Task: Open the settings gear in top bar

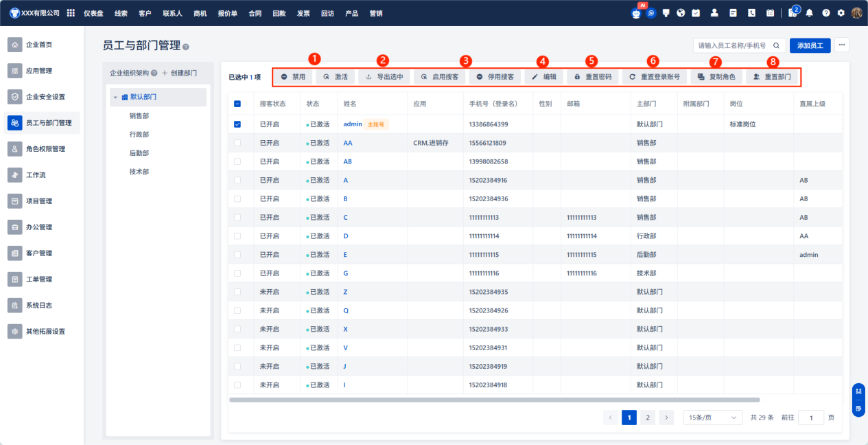Action: point(841,13)
